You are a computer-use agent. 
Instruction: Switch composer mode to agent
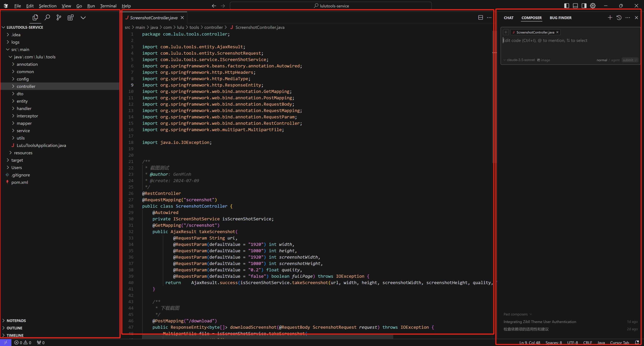(615, 60)
